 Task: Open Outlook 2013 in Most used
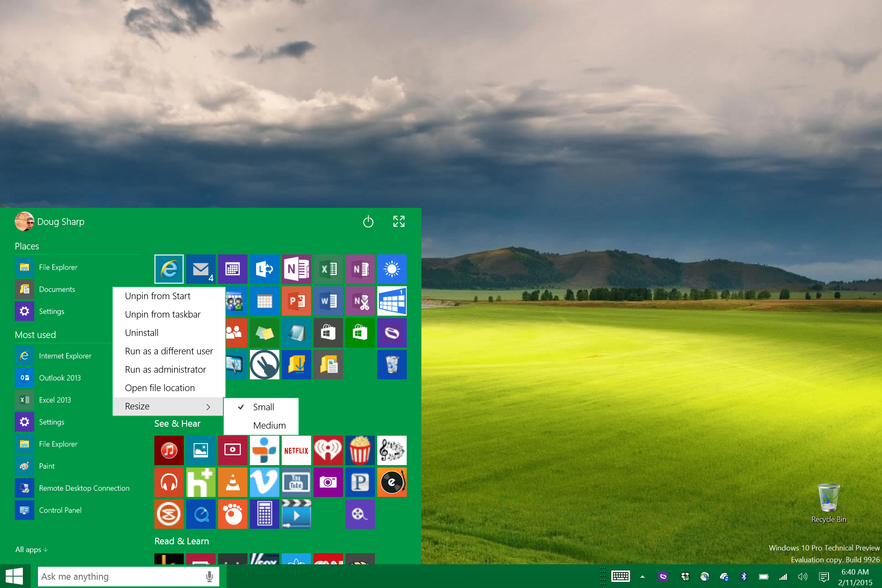coord(63,378)
